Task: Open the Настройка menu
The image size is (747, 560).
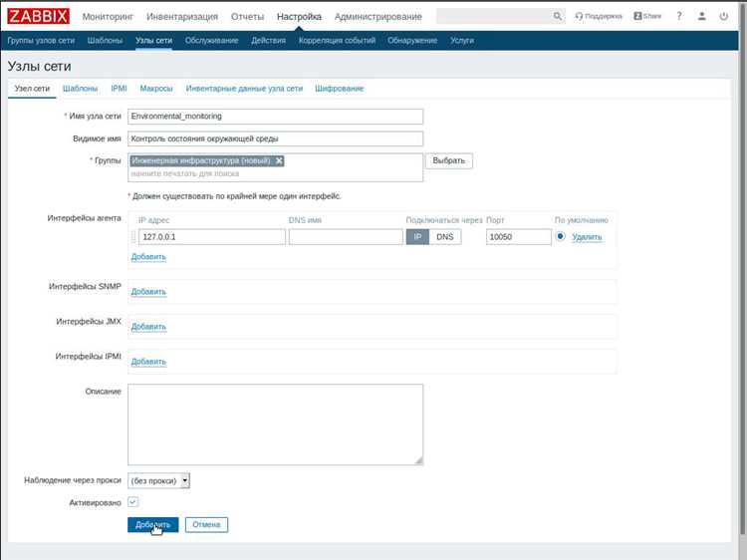Action: pyautogui.click(x=299, y=17)
